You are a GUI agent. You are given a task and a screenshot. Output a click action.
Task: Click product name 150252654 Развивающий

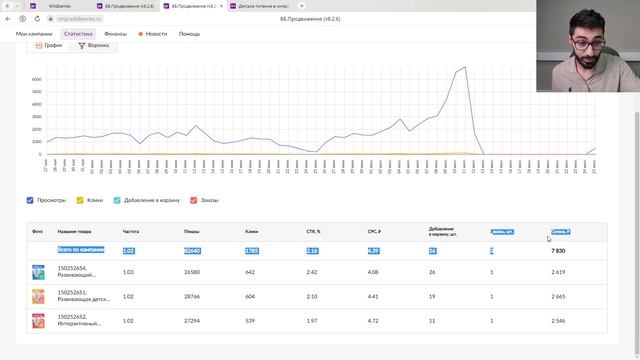[x=76, y=271]
